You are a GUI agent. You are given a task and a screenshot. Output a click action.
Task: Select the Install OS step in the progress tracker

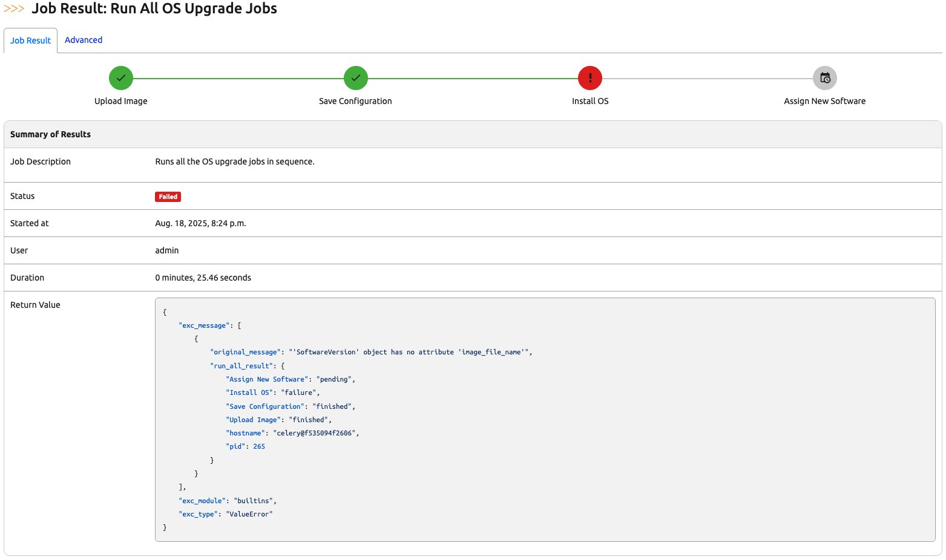click(590, 101)
